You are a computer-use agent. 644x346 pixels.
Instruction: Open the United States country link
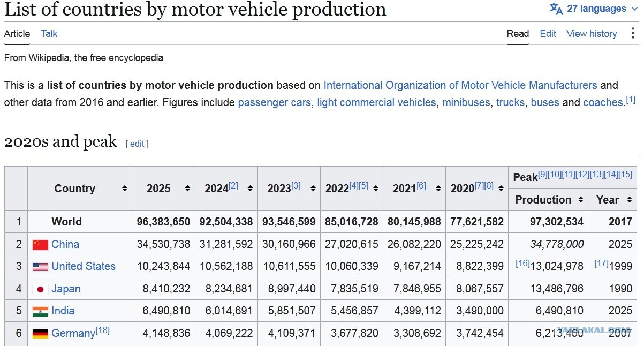click(84, 266)
